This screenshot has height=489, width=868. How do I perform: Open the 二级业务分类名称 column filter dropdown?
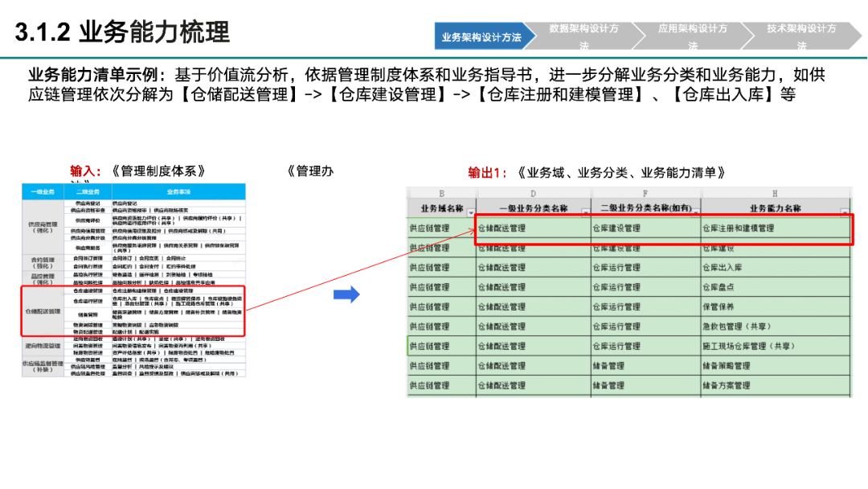tap(696, 212)
